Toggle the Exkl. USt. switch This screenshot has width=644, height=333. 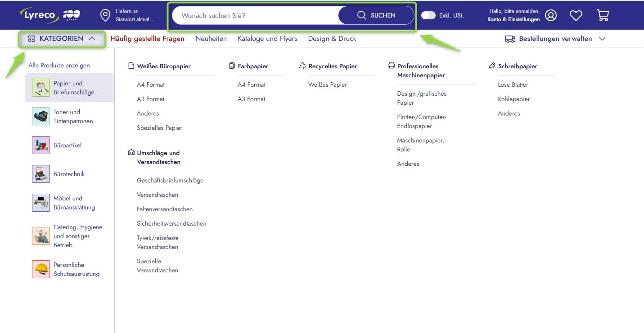(x=428, y=15)
